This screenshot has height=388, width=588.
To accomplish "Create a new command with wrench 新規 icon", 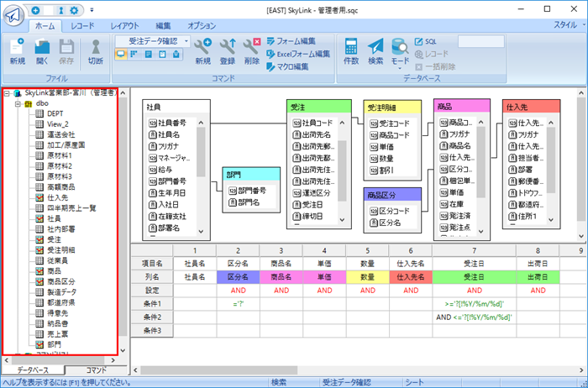I will (x=203, y=51).
